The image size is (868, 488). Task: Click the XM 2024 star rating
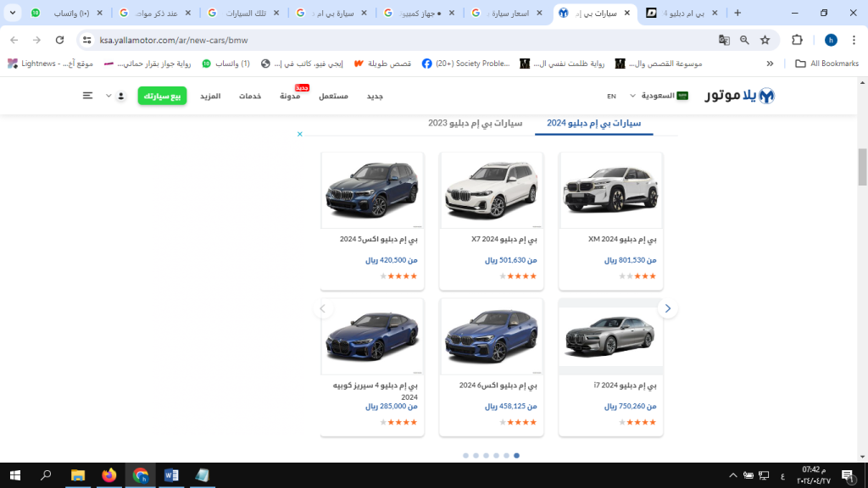(637, 276)
